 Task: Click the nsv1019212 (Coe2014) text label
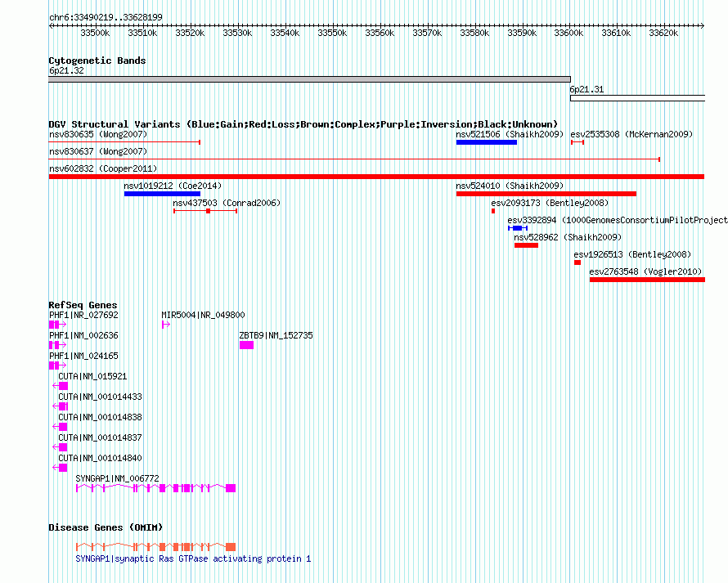pyautogui.click(x=173, y=186)
